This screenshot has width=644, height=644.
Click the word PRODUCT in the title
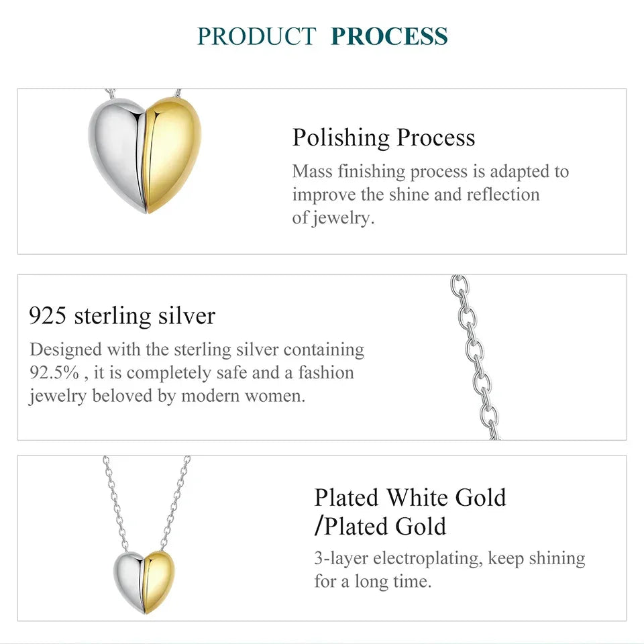pos(257,36)
